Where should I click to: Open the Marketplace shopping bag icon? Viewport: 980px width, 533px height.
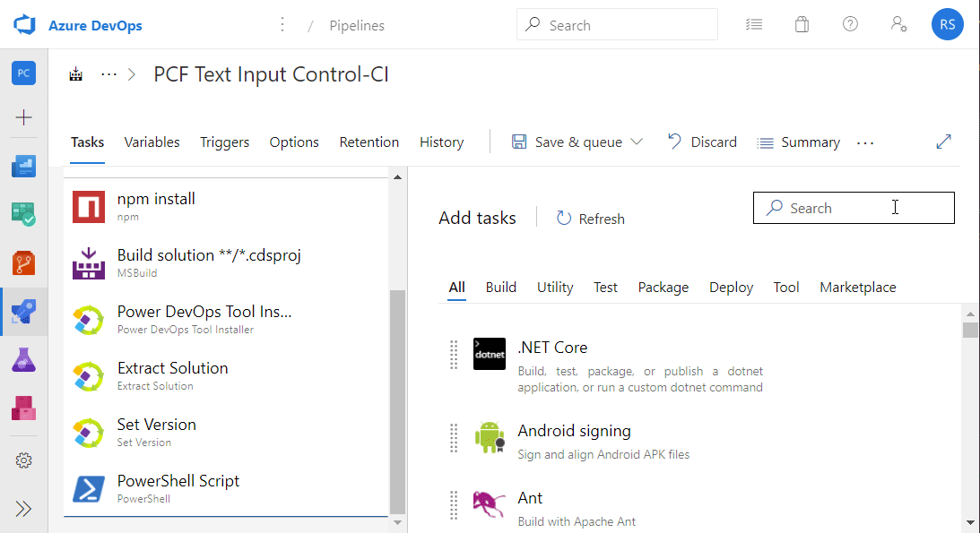tap(802, 25)
